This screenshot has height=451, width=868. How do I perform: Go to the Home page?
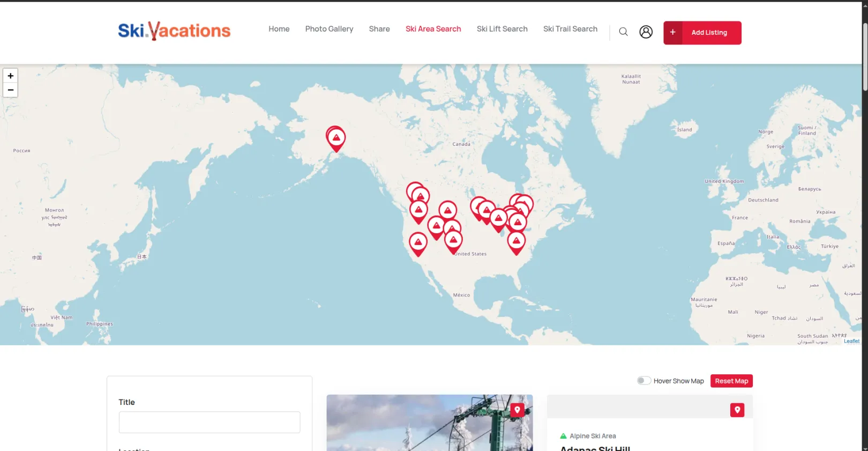pos(279,29)
